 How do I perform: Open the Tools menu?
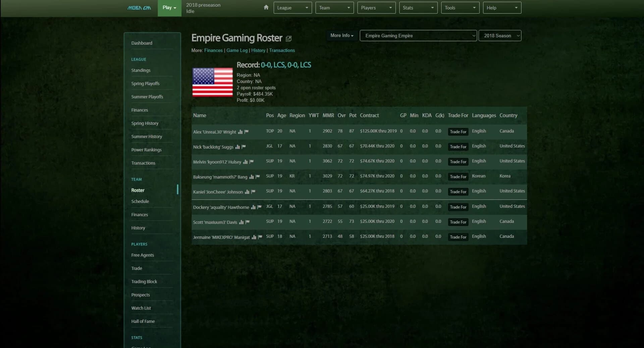coord(460,7)
